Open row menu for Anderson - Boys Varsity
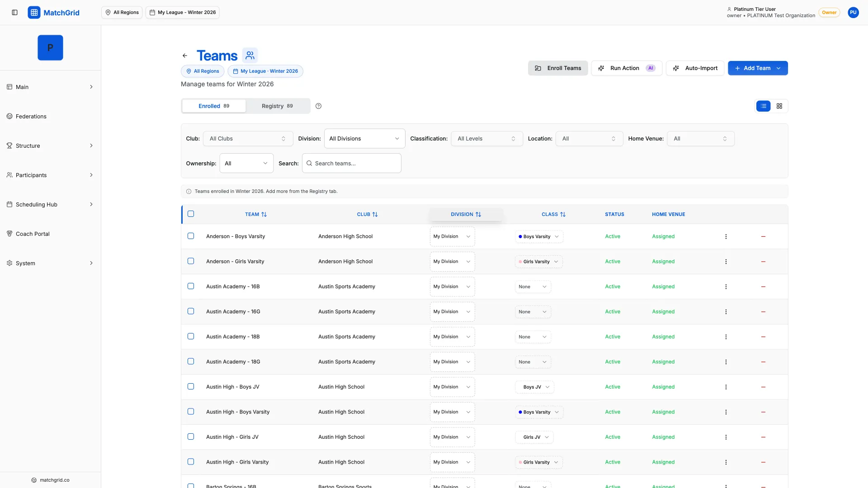This screenshot has width=868, height=488. point(726,236)
